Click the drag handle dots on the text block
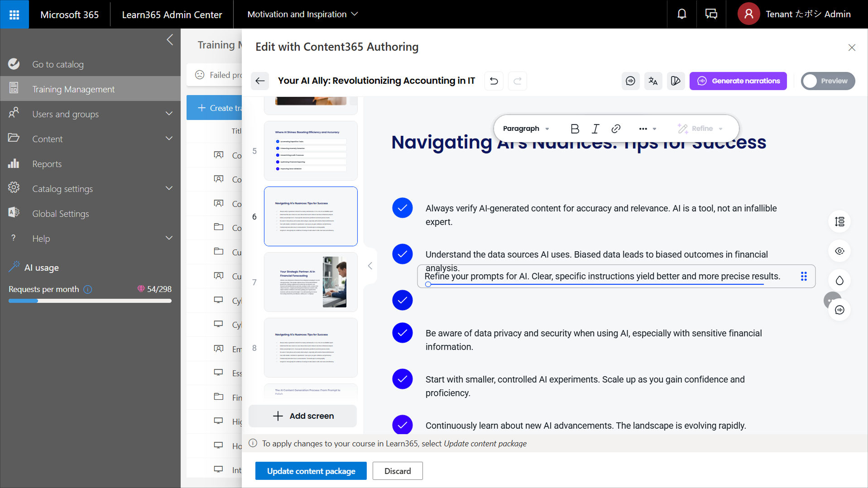The height and width of the screenshot is (488, 868). (x=804, y=276)
